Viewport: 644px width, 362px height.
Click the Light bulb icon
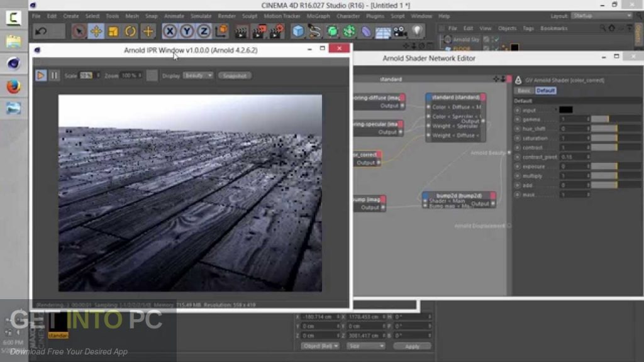[x=417, y=31]
